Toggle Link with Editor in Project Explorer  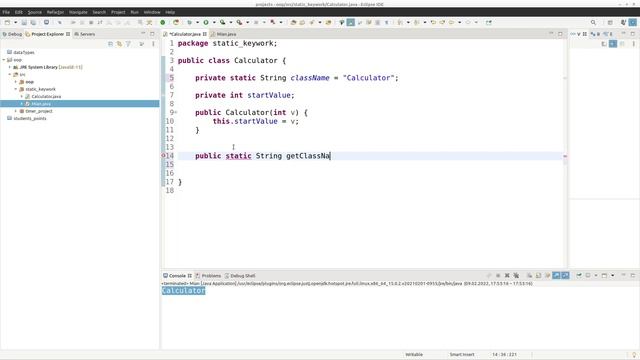(120, 44)
